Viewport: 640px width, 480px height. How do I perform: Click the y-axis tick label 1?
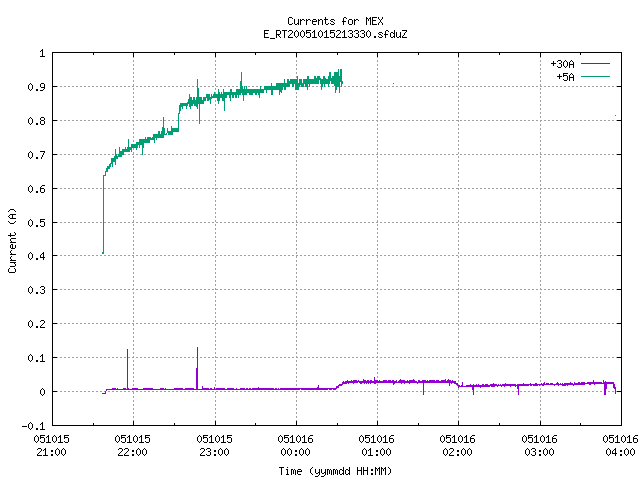tap(42, 53)
